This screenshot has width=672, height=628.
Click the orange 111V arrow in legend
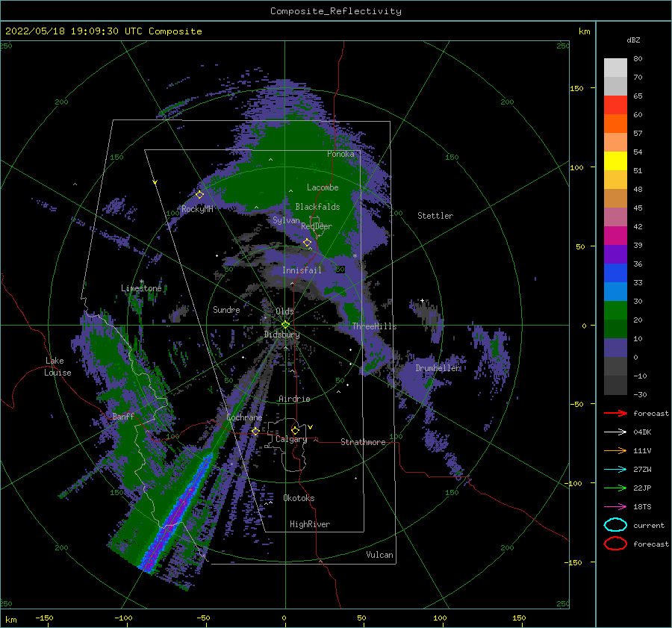click(x=615, y=450)
